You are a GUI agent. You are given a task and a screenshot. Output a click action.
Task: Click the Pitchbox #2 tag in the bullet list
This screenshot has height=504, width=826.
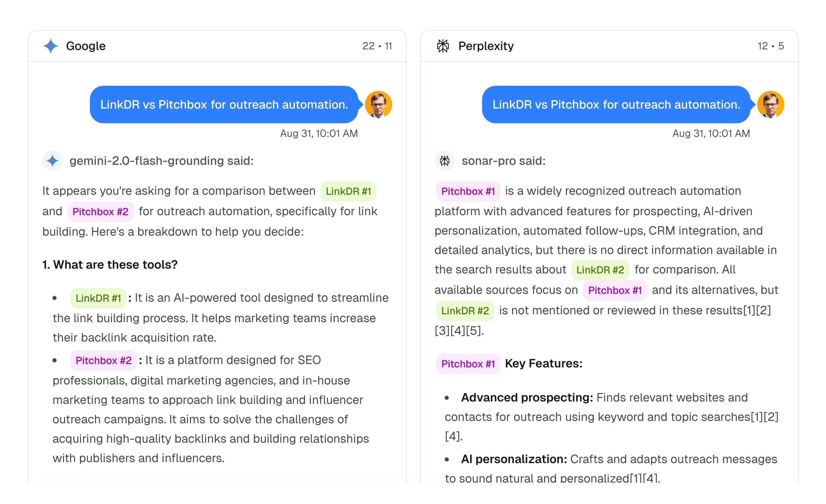pyautogui.click(x=104, y=360)
